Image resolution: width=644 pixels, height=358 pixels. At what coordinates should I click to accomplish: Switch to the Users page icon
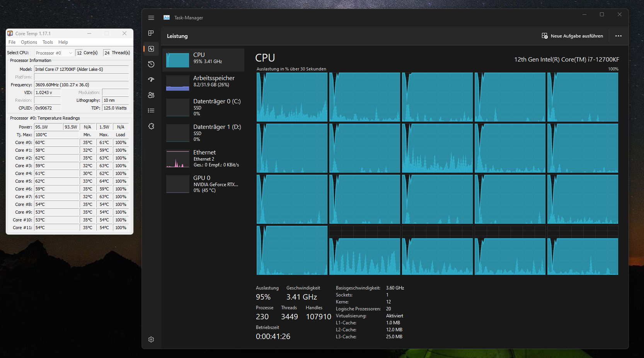pyautogui.click(x=151, y=95)
